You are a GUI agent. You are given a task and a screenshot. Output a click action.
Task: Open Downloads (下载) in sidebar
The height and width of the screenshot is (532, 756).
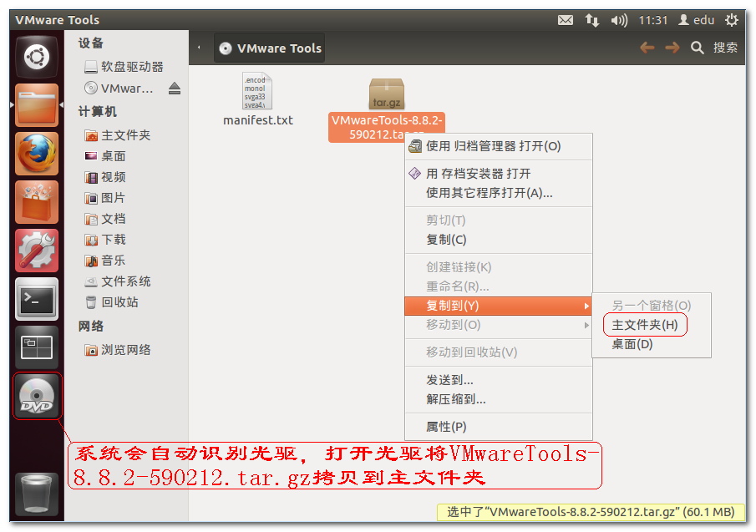(x=105, y=240)
